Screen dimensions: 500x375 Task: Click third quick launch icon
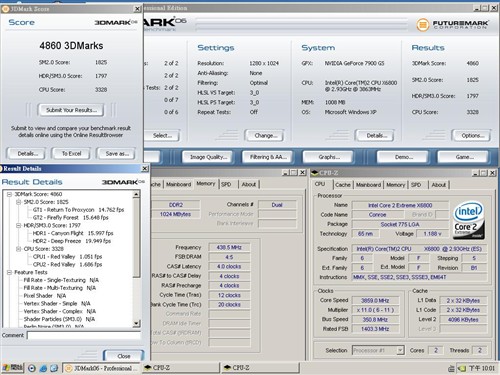tap(54, 368)
